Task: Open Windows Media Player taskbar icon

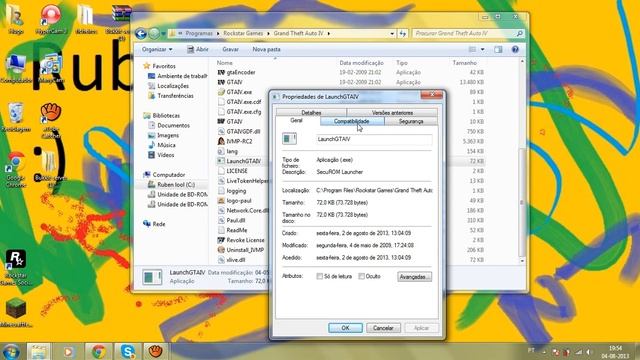Action: click(x=68, y=351)
